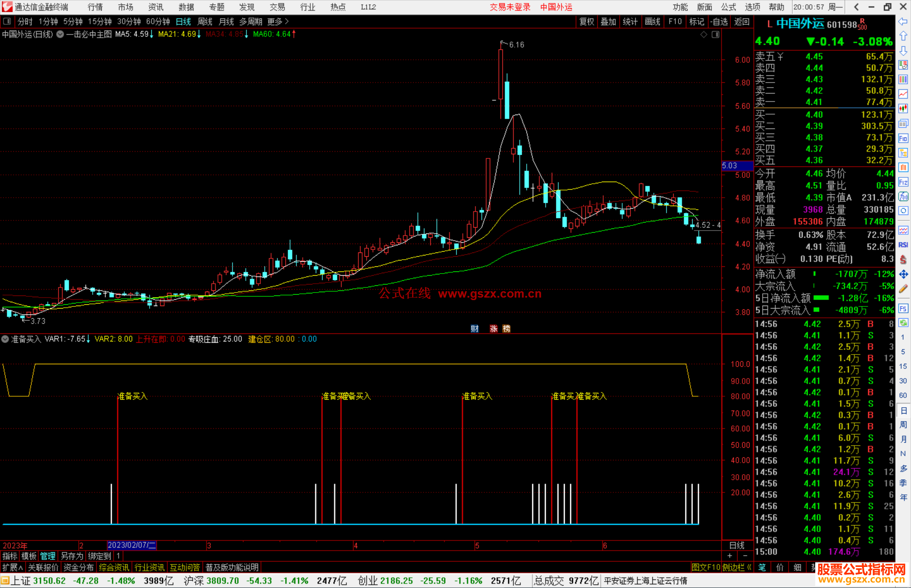Viewport: 911px width, 588px height.
Task: Switch to 1-minute period in right sidebar
Action: (x=903, y=337)
